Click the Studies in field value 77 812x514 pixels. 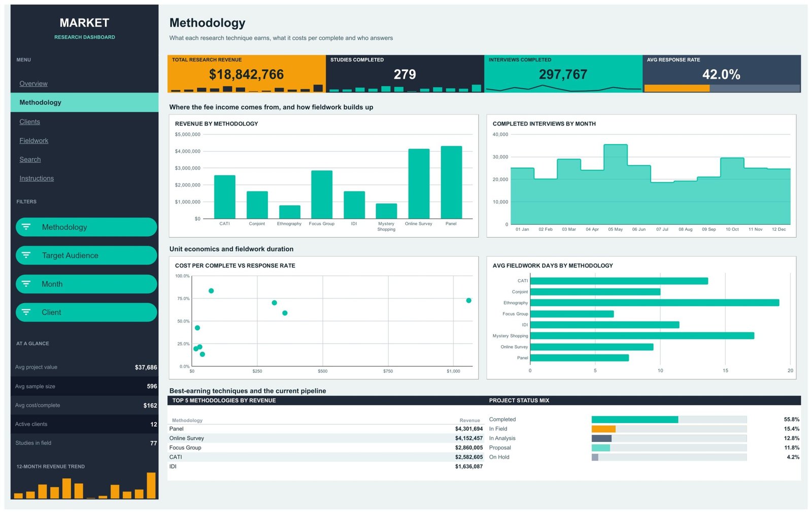154,443
